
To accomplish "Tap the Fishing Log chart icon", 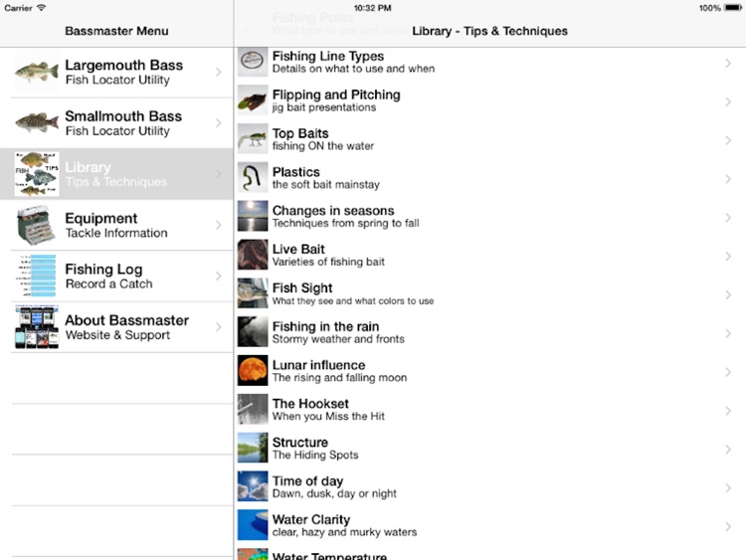I will (37, 276).
